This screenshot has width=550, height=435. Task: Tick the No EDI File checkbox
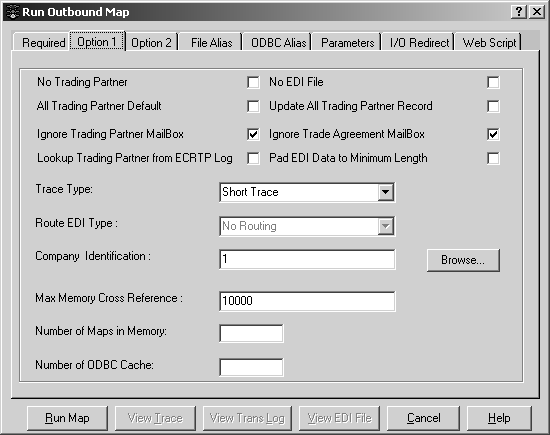[x=493, y=82]
